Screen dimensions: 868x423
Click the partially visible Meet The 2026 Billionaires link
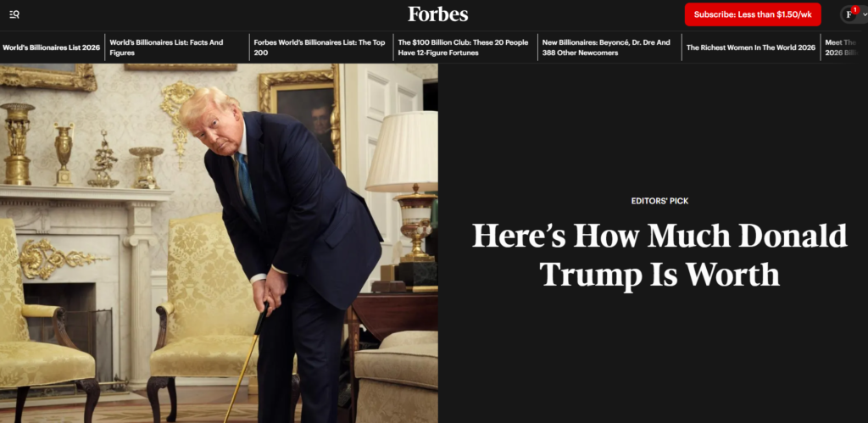pyautogui.click(x=841, y=47)
